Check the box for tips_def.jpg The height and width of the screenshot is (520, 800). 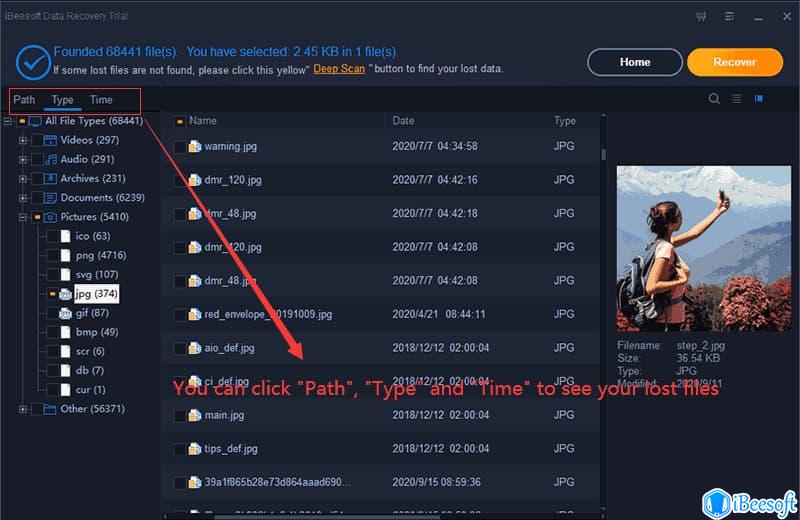click(x=180, y=451)
